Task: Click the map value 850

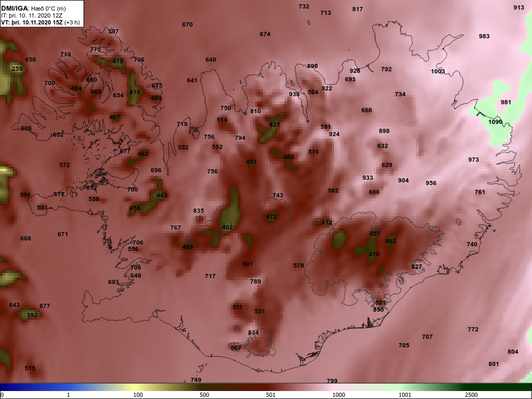Action: (x=378, y=310)
